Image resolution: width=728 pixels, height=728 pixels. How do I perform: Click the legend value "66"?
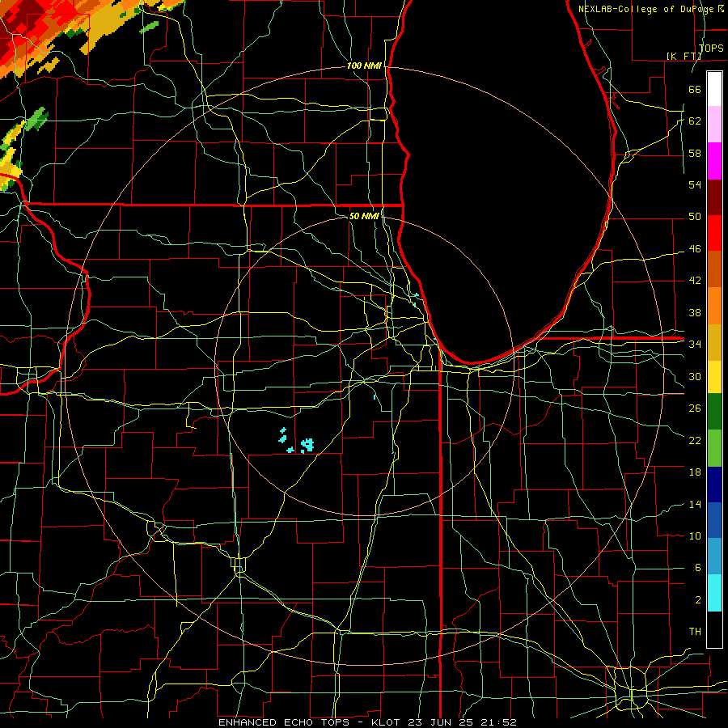tap(695, 89)
